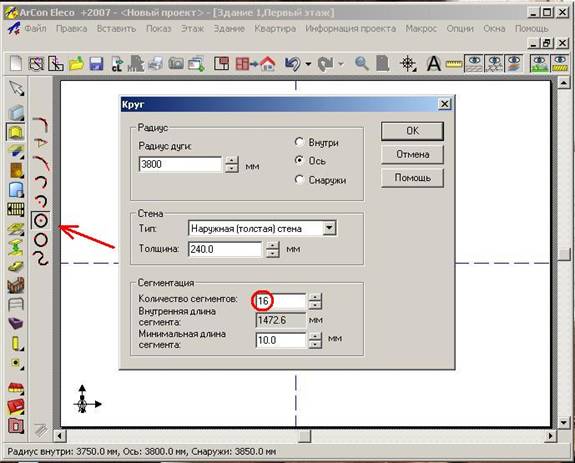Select the circular wall with center point tool

pyautogui.click(x=40, y=220)
